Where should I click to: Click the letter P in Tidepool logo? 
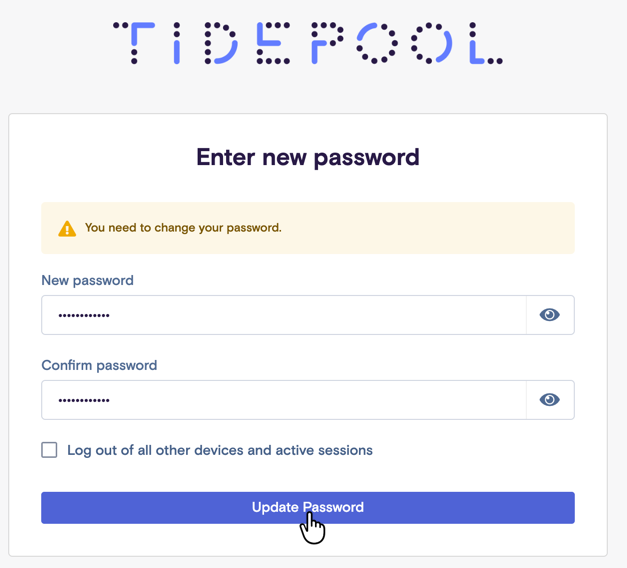(327, 43)
